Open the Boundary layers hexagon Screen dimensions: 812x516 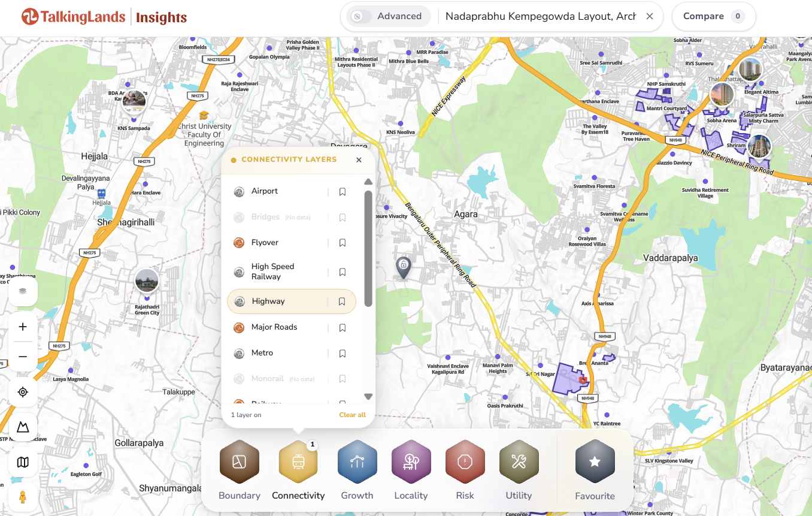240,461
